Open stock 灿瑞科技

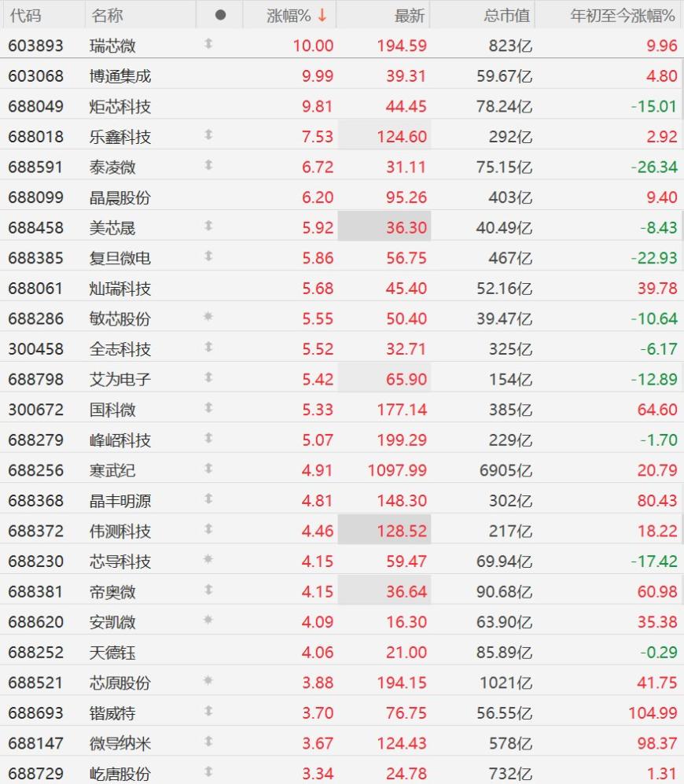pos(120,289)
